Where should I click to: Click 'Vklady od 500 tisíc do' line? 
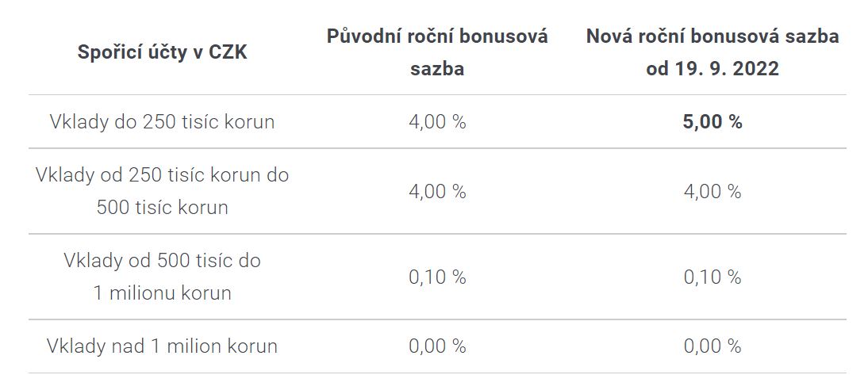coord(162,260)
